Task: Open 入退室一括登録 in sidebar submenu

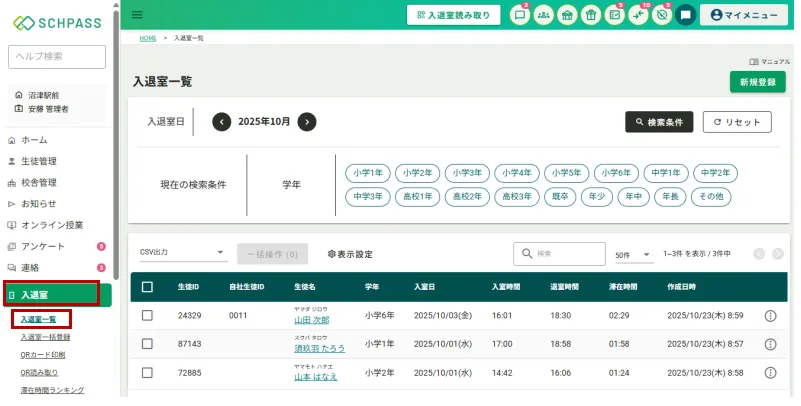Action: click(x=45, y=337)
